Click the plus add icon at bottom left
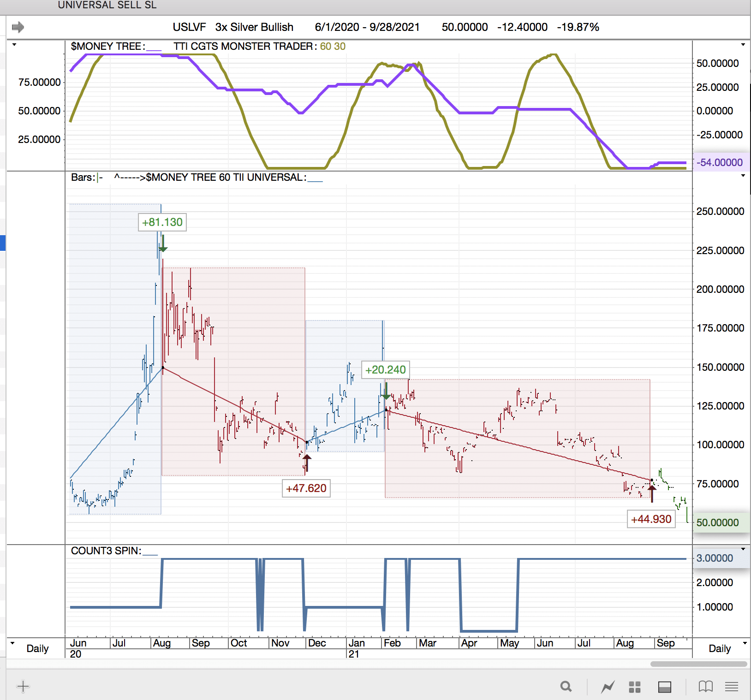The height and width of the screenshot is (700, 751). pos(23,686)
